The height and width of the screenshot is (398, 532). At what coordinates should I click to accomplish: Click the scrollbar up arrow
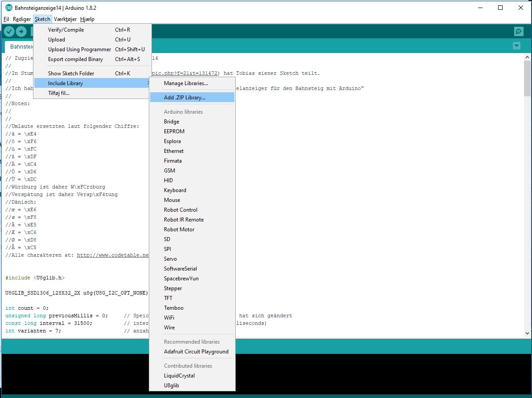[x=527, y=57]
